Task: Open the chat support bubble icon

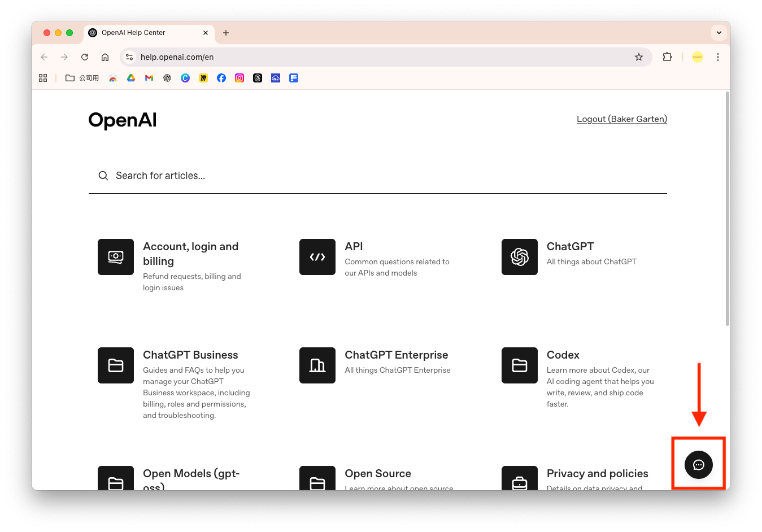Action: click(698, 465)
